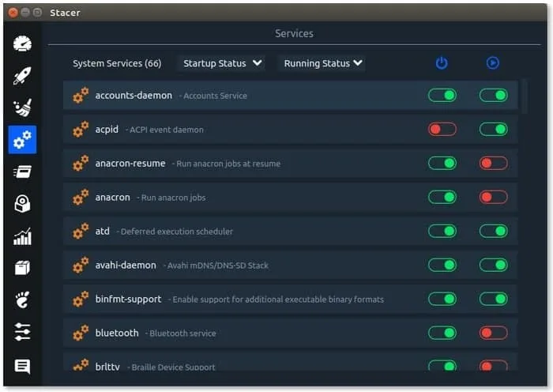
Task: Disable anacron-resume startup toggle
Action: pos(442,163)
